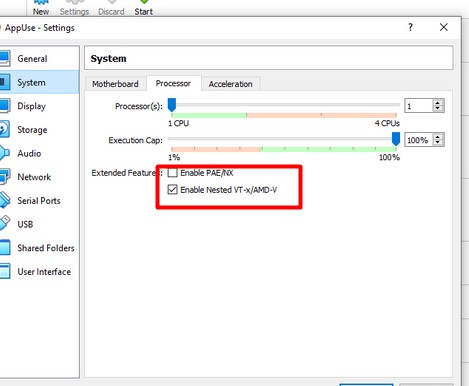Viewport: 469px width, 386px height.
Task: Click the '1%' execution cap minimum label
Action: 174,157
